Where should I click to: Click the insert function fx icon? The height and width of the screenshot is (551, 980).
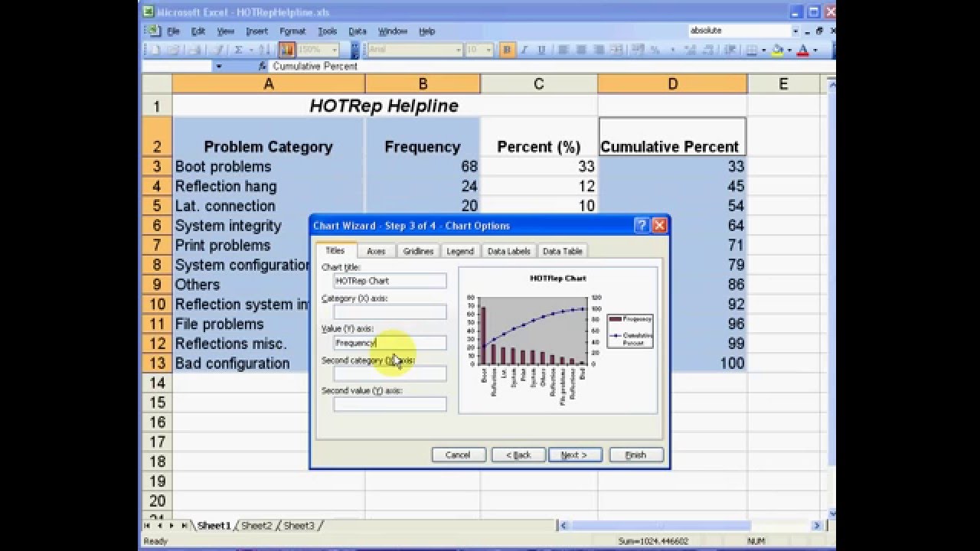[x=262, y=66]
